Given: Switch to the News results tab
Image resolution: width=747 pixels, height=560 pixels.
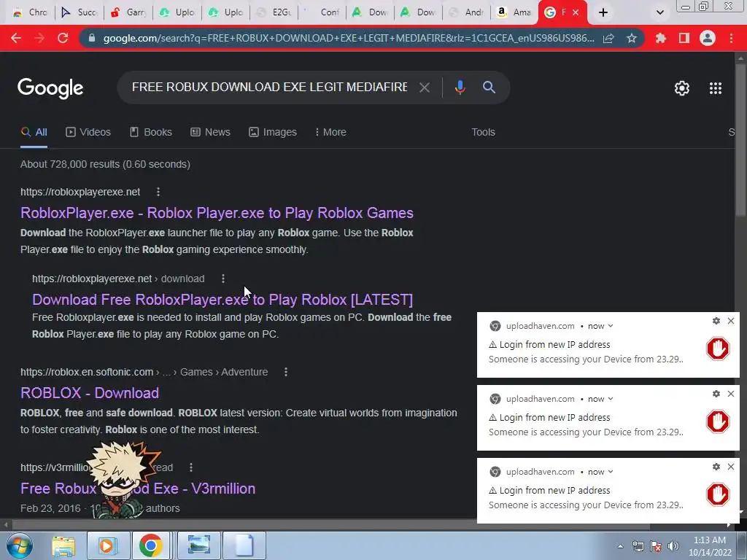Looking at the screenshot, I should [211, 133].
